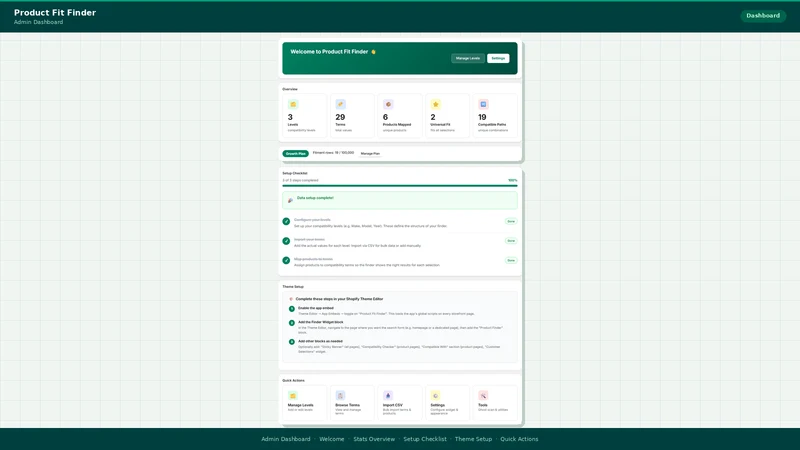The width and height of the screenshot is (800, 450).
Task: Click the Levels stat card folder icon
Action: click(293, 105)
